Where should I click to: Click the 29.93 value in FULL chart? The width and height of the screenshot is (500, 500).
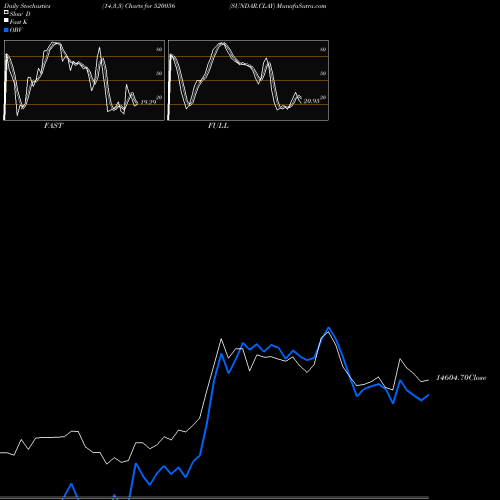(x=311, y=101)
